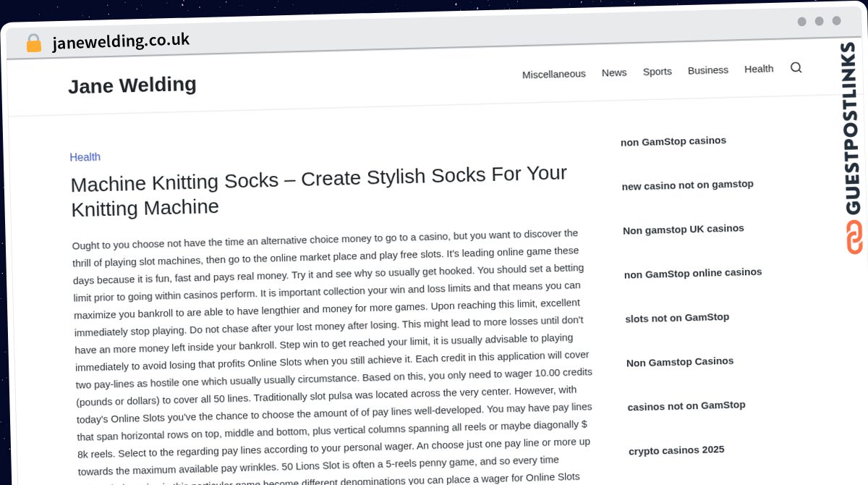
Task: Click the orange padlock icon
Action: 33,43
